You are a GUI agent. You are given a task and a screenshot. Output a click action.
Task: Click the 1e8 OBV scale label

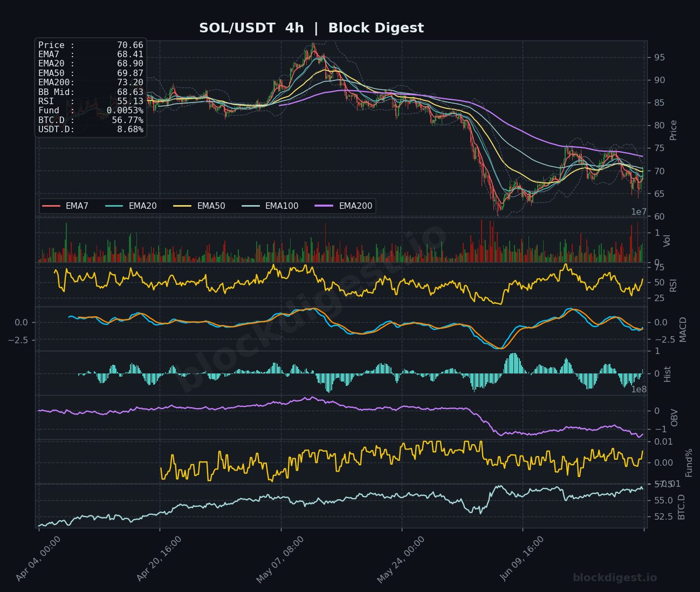[x=639, y=390]
